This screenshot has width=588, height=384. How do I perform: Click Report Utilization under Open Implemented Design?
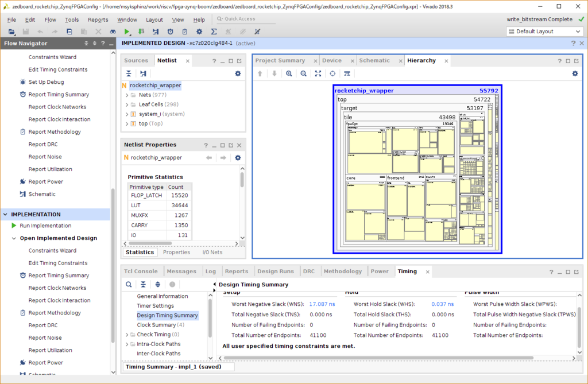click(51, 350)
